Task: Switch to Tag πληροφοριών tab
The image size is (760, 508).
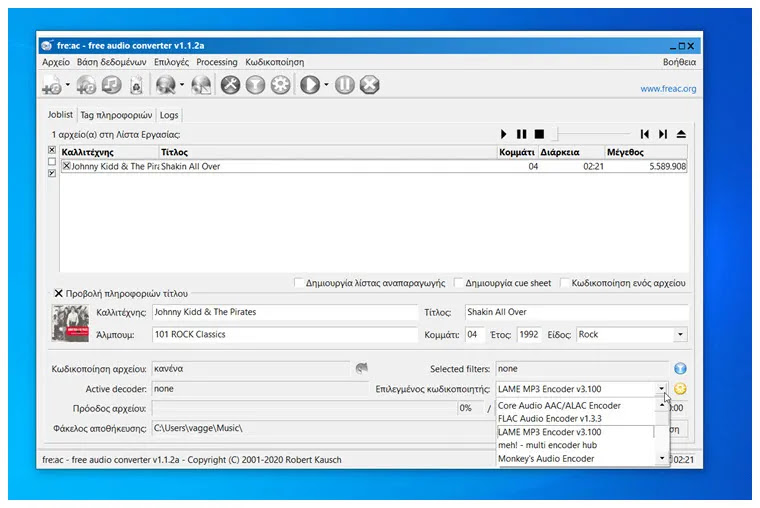Action: point(116,115)
